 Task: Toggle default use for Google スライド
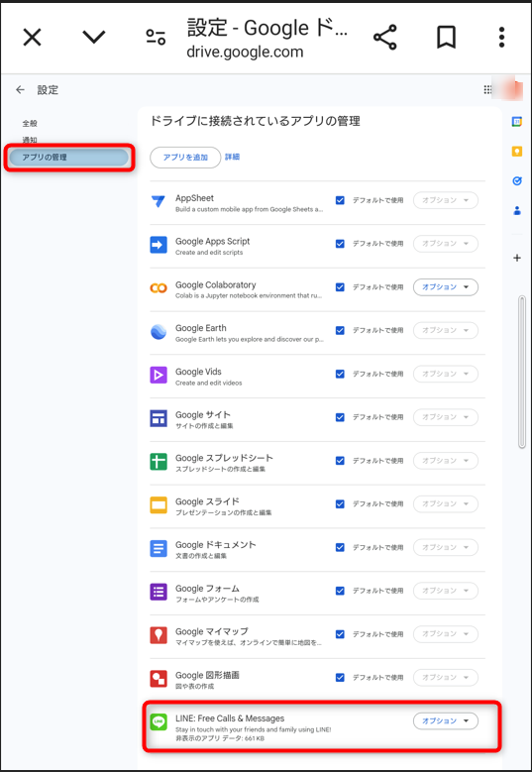pos(340,503)
